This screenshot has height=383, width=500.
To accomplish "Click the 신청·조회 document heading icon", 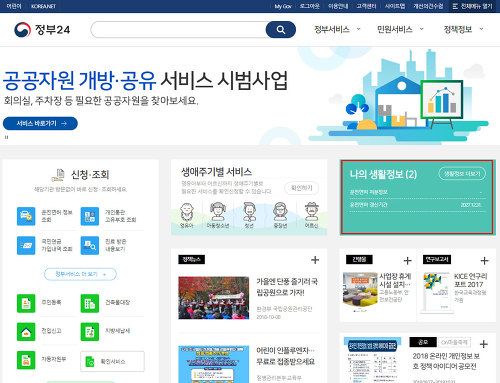I will (x=58, y=175).
